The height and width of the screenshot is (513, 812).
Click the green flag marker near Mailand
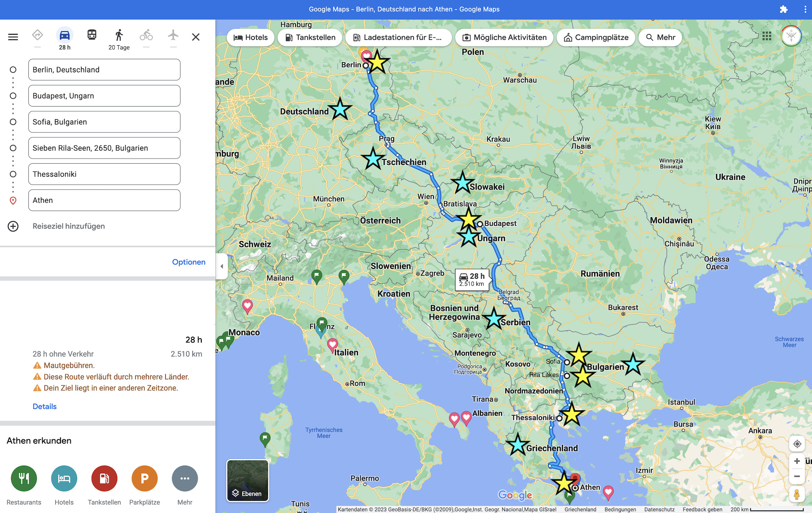click(x=317, y=277)
